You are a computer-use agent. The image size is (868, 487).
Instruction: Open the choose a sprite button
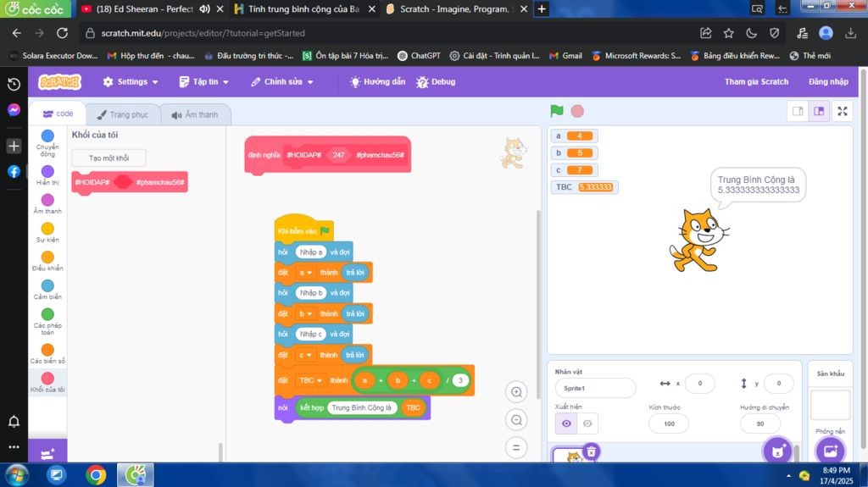(x=778, y=451)
